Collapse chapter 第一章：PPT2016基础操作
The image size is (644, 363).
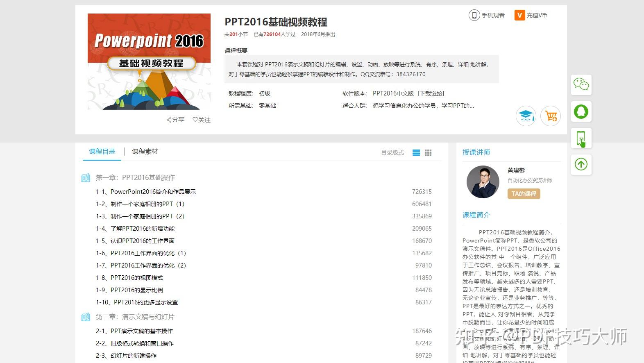(135, 177)
